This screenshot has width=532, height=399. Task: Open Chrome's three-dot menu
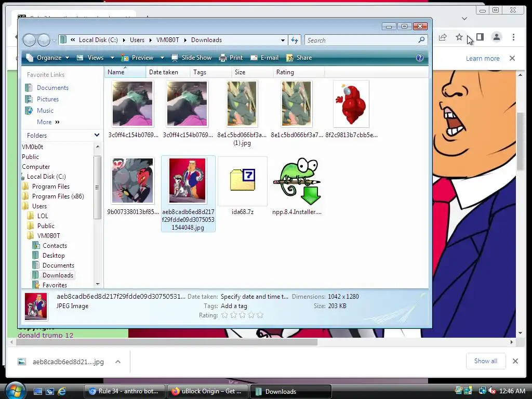513,37
